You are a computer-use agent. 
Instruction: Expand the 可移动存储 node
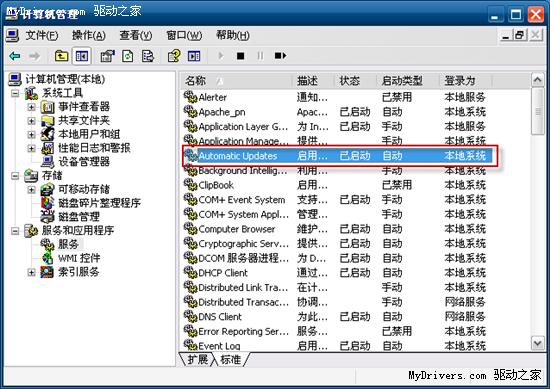[x=31, y=189]
